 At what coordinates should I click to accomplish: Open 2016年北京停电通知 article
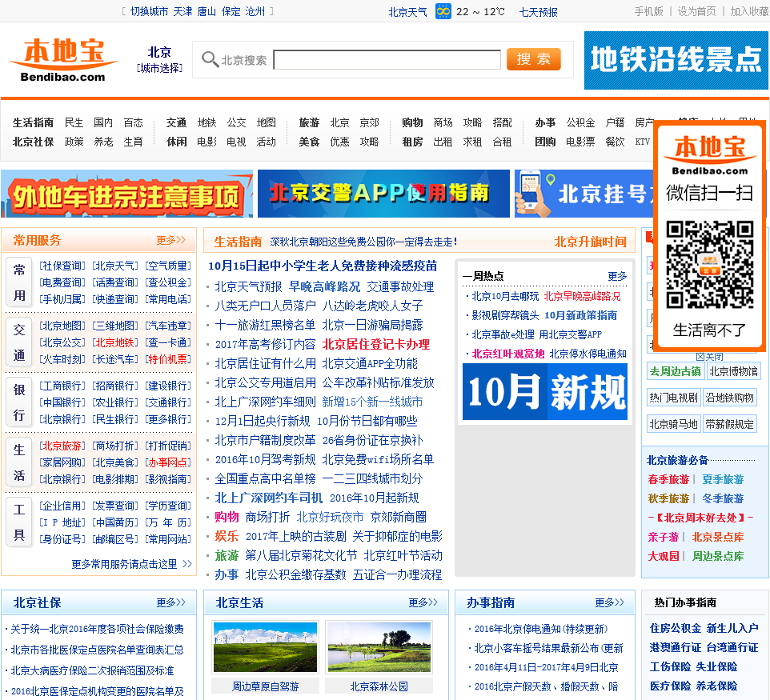pos(541,629)
